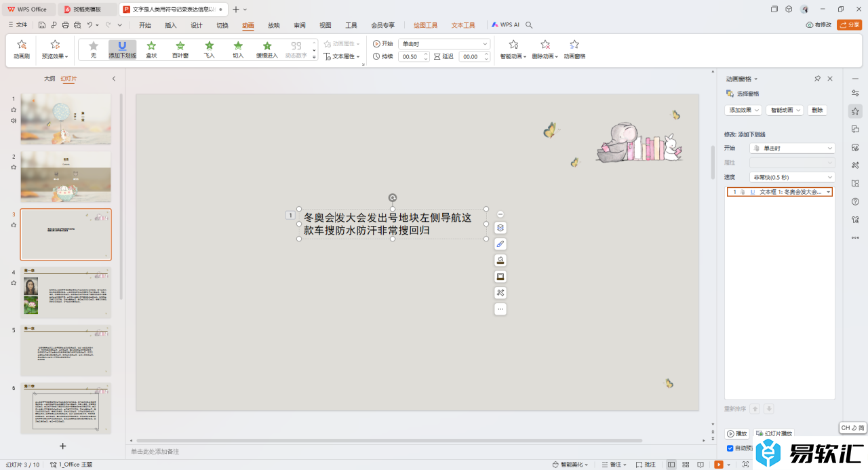This screenshot has height=470, width=868.
Task: Click the fill bucket icon beside text box
Action: [x=500, y=260]
